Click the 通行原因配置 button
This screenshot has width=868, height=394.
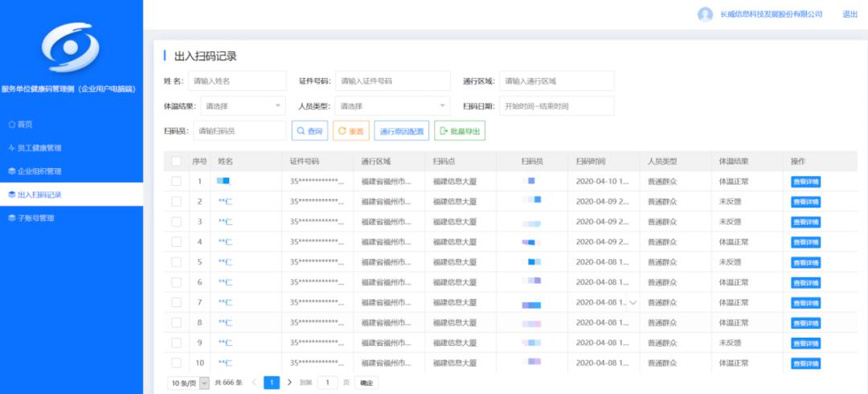(x=402, y=131)
